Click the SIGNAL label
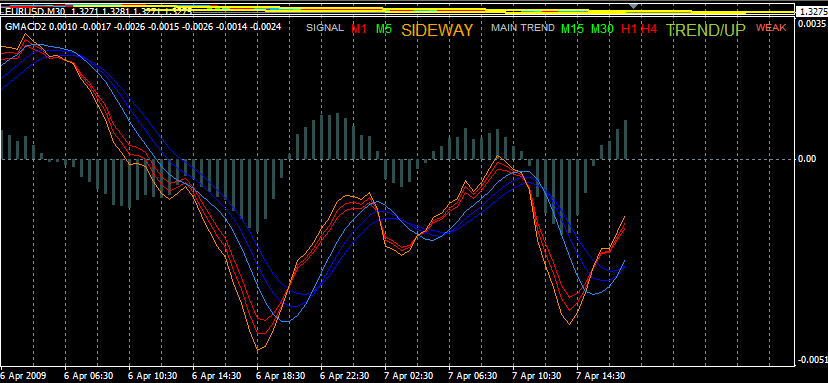This screenshot has width=828, height=383. [x=325, y=28]
